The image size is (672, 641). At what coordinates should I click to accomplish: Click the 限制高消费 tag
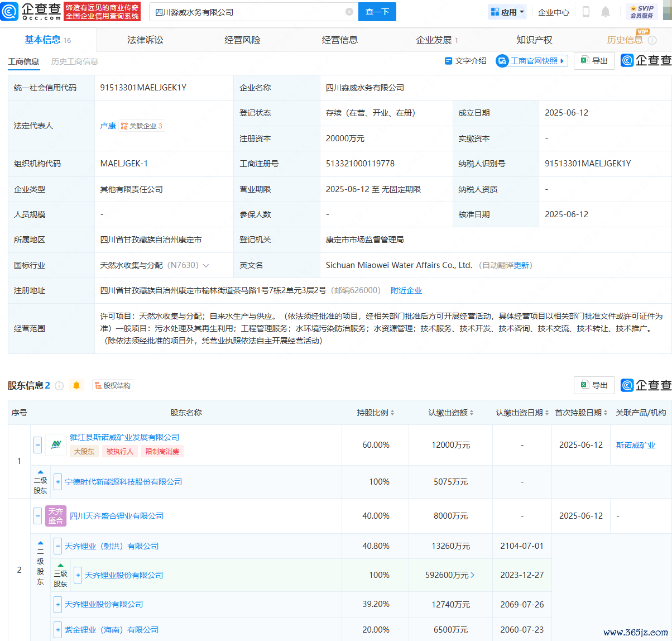[x=162, y=451]
